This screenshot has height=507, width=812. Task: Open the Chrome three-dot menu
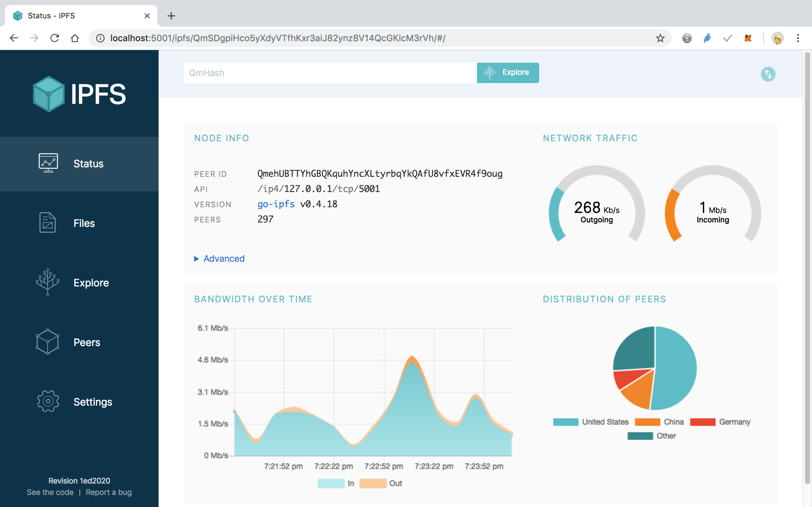(798, 38)
